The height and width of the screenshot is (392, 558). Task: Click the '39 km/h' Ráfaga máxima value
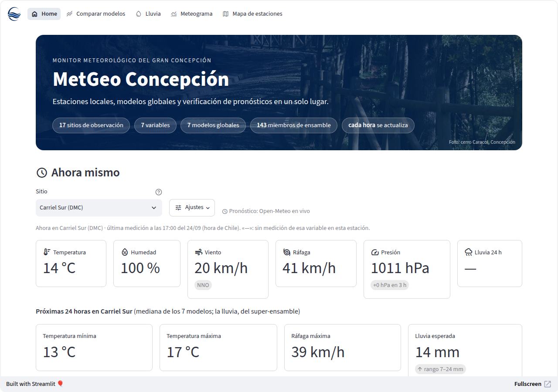tap(318, 352)
